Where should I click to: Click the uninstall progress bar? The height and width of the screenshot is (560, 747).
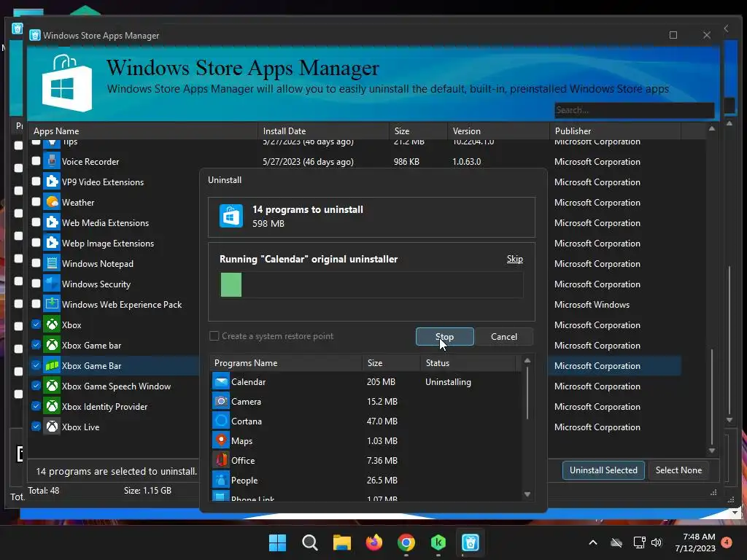(371, 285)
